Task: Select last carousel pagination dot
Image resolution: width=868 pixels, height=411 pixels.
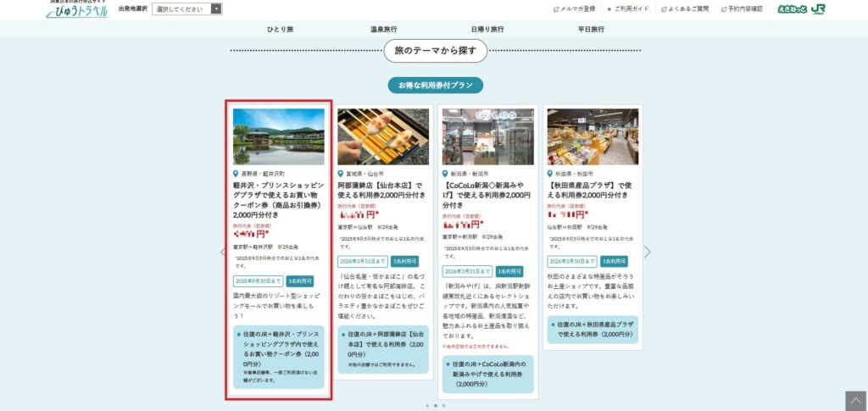Action: pos(443,405)
